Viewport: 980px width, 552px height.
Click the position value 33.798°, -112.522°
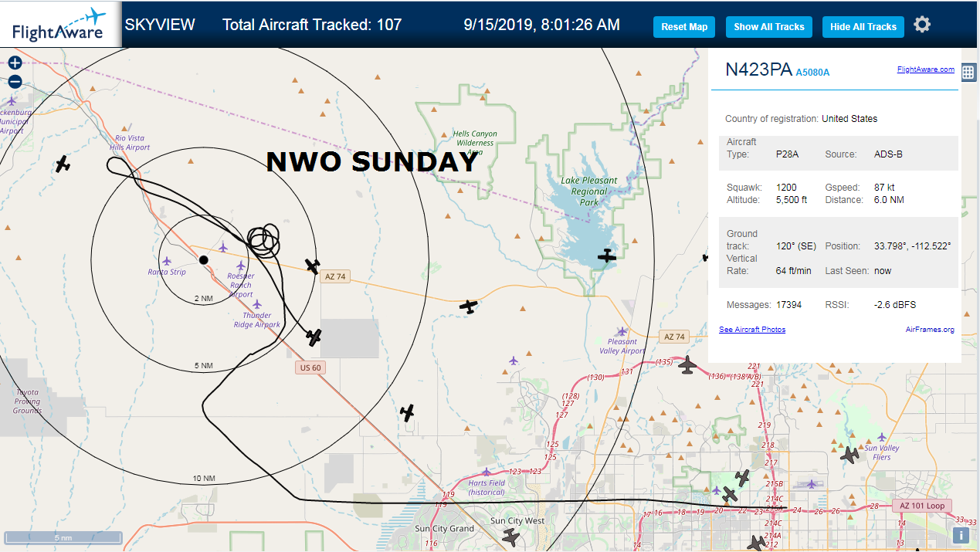[x=912, y=246]
